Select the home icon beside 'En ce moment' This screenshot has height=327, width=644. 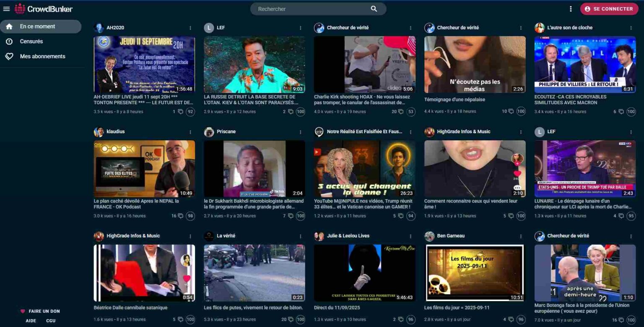pyautogui.click(x=9, y=26)
